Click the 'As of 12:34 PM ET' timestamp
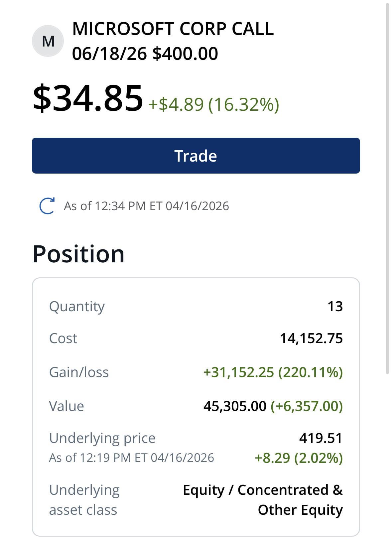 pyautogui.click(x=146, y=206)
